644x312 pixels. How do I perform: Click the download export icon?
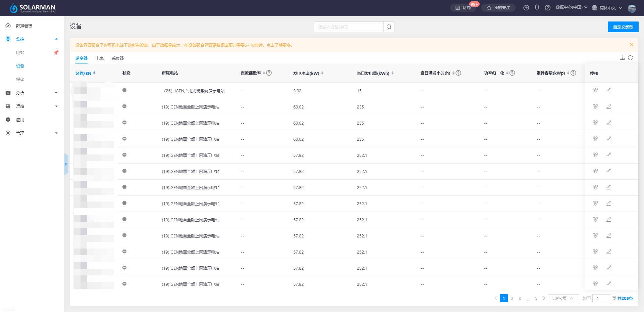click(622, 58)
